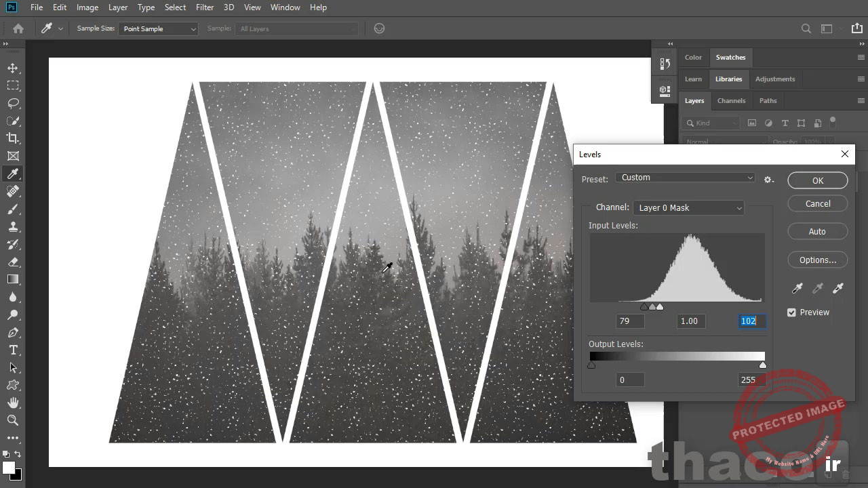Select the Lasso tool
The image size is (868, 488).
(13, 103)
